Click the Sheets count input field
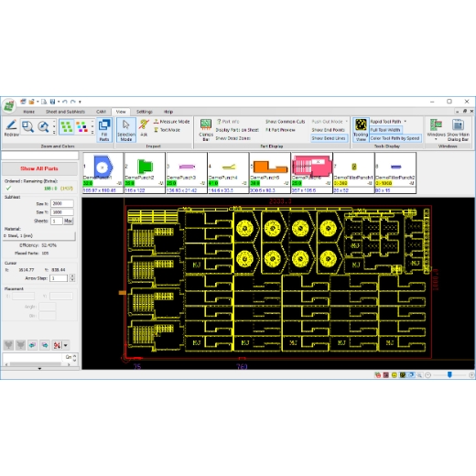The height and width of the screenshot is (476, 476). click(x=57, y=221)
